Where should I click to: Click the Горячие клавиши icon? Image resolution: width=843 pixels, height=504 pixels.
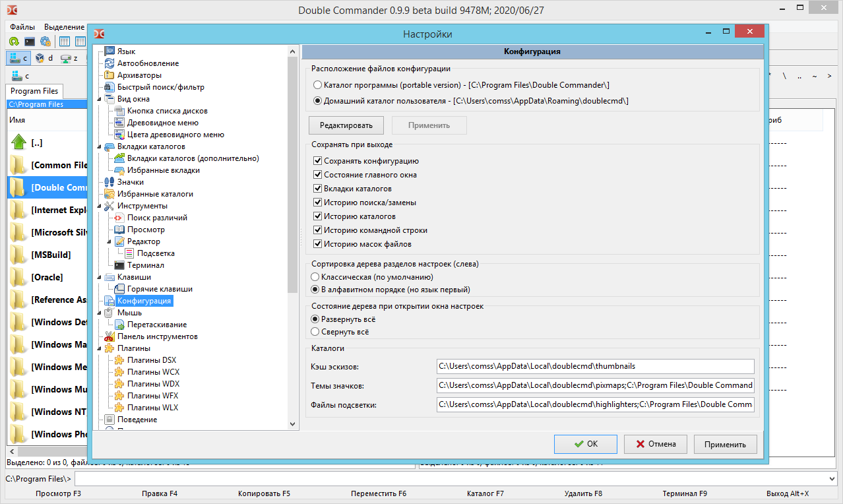point(119,289)
